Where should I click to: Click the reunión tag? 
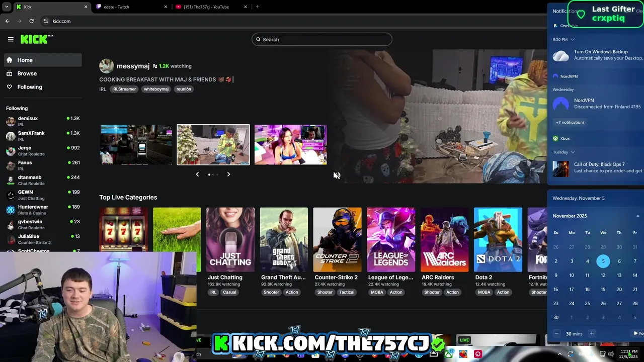(184, 89)
